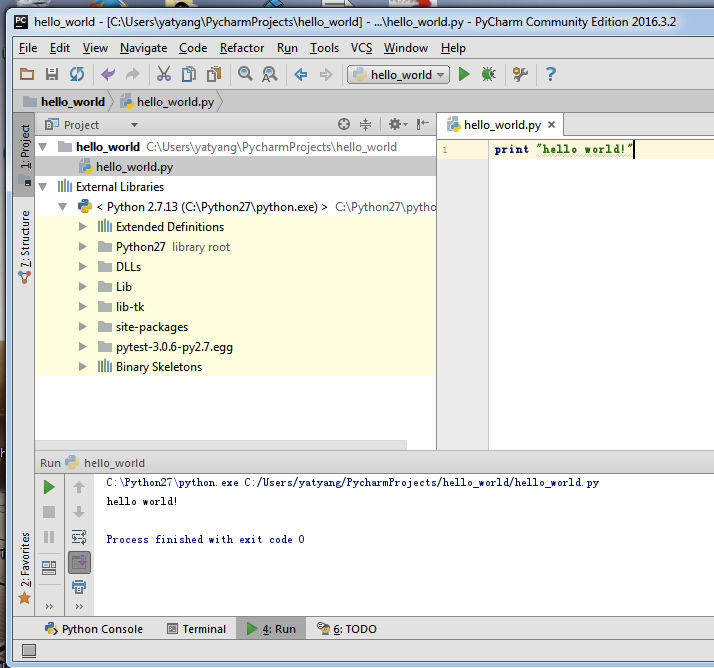Click the Up stack trace arrow
Viewport: 714px width, 668px height.
click(x=79, y=487)
